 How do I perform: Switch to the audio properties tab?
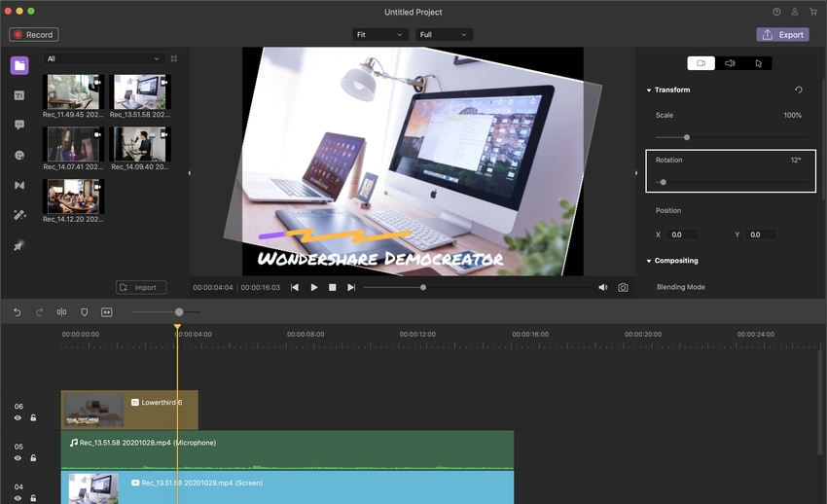pos(730,63)
